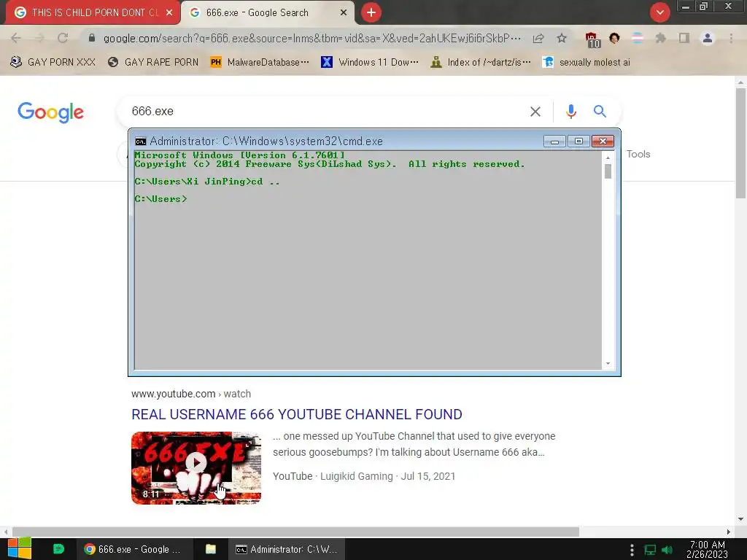Open REAL USERNAME 666 YOUTUBE CHANNEL FOUND result
This screenshot has width=747, height=560.
pyautogui.click(x=297, y=414)
